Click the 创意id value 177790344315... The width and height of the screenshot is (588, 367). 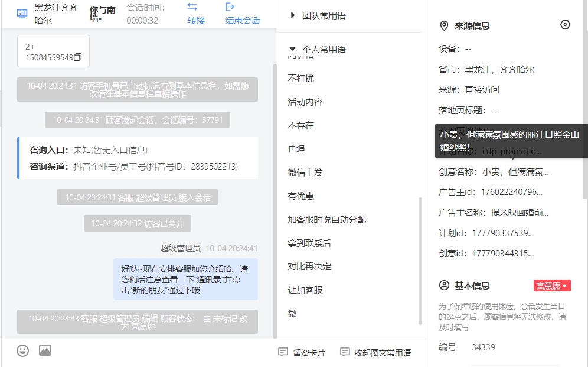coord(502,254)
